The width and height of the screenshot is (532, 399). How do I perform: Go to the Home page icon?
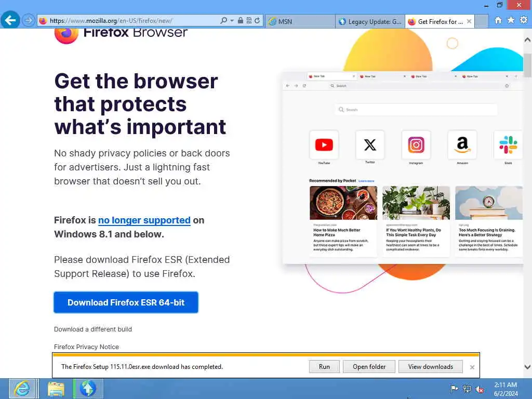click(498, 20)
